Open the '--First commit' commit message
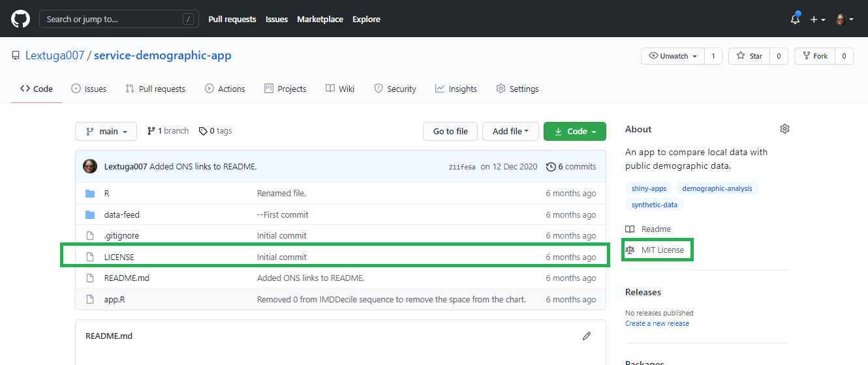The image size is (868, 365). point(283,214)
